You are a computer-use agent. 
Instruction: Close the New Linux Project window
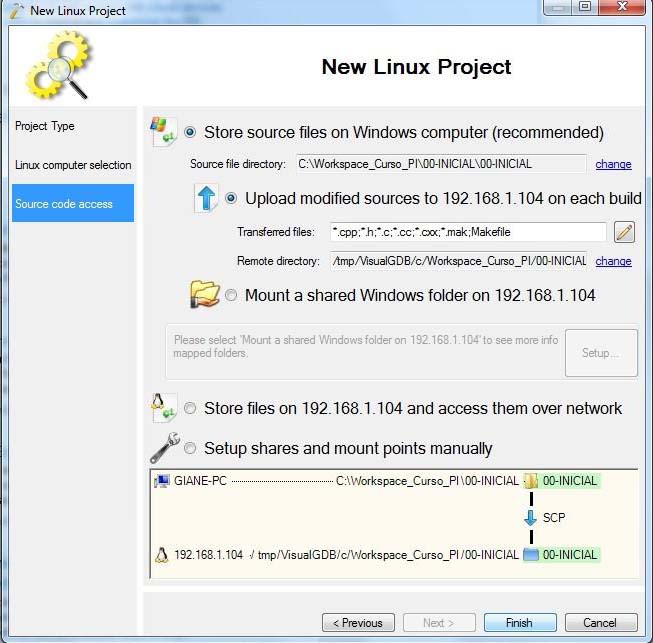[622, 7]
